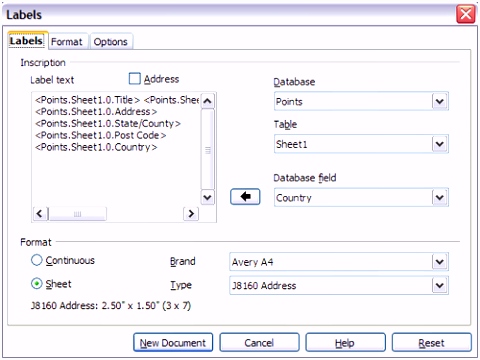Click the J8160 Address size description text
The width and height of the screenshot is (480, 360).
pyautogui.click(x=111, y=305)
